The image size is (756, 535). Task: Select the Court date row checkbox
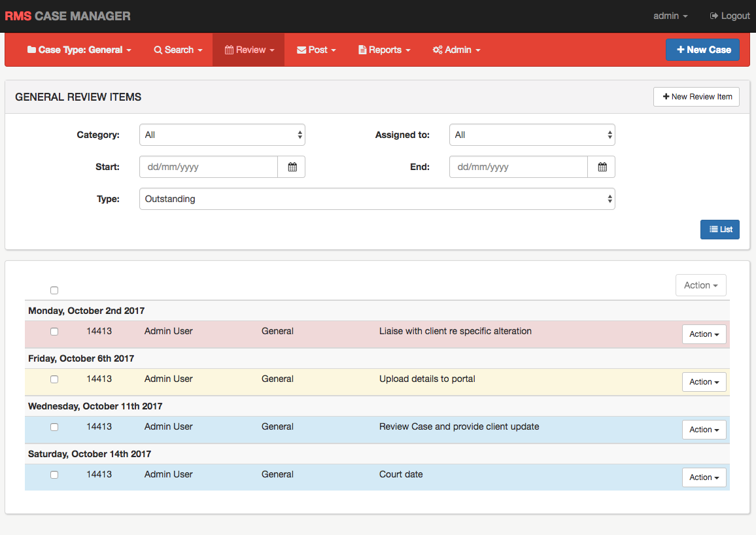pos(54,475)
